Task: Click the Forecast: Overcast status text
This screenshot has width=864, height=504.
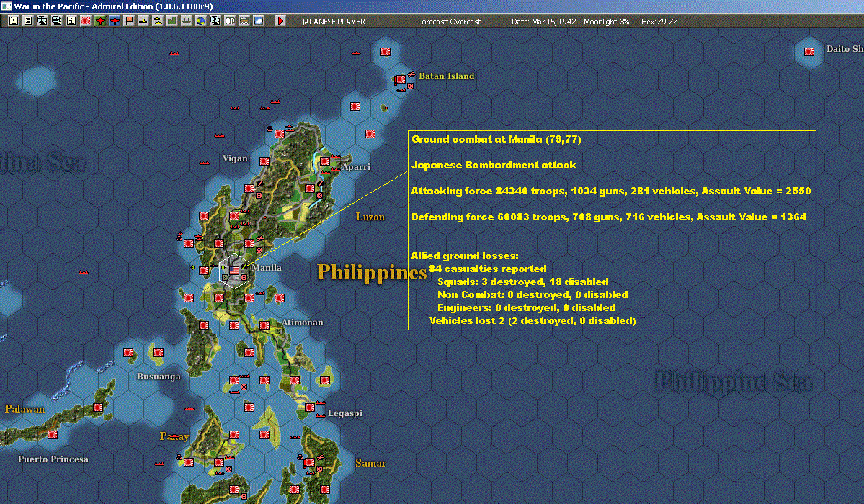Action: click(x=449, y=22)
